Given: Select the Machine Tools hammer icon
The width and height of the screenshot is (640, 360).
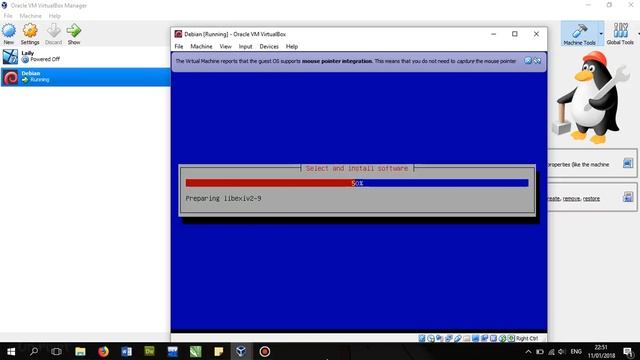Looking at the screenshot, I should [579, 31].
